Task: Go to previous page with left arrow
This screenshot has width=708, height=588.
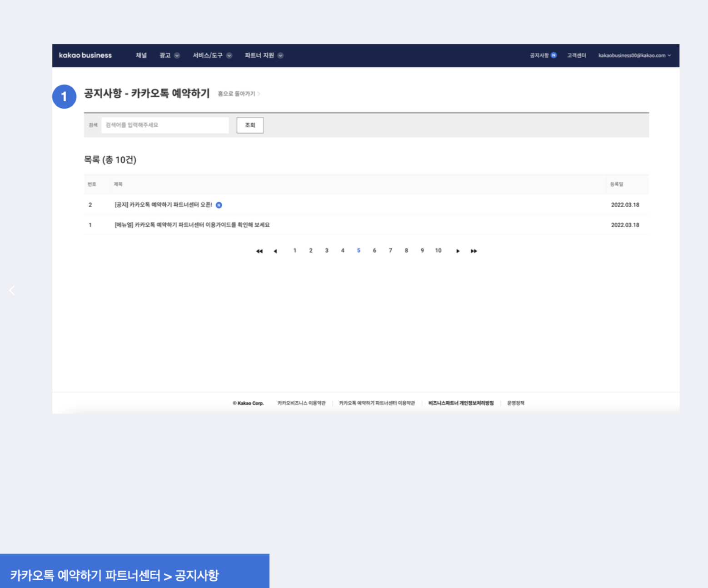Action: pos(275,251)
